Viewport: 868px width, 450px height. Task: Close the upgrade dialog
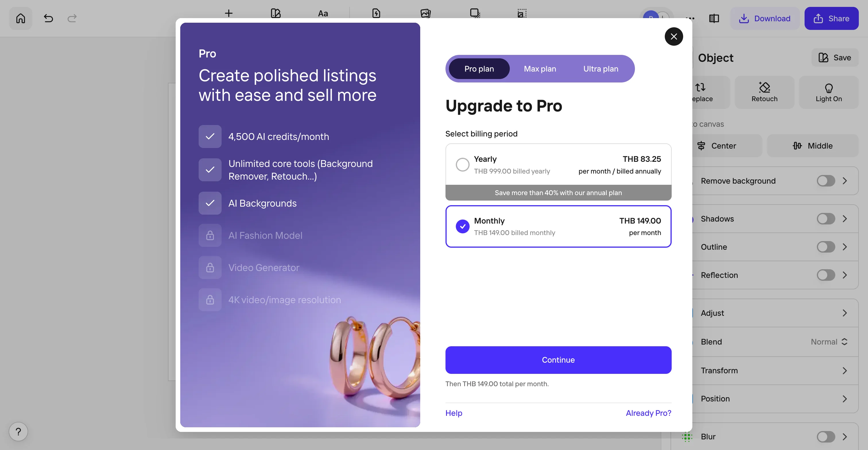674,36
